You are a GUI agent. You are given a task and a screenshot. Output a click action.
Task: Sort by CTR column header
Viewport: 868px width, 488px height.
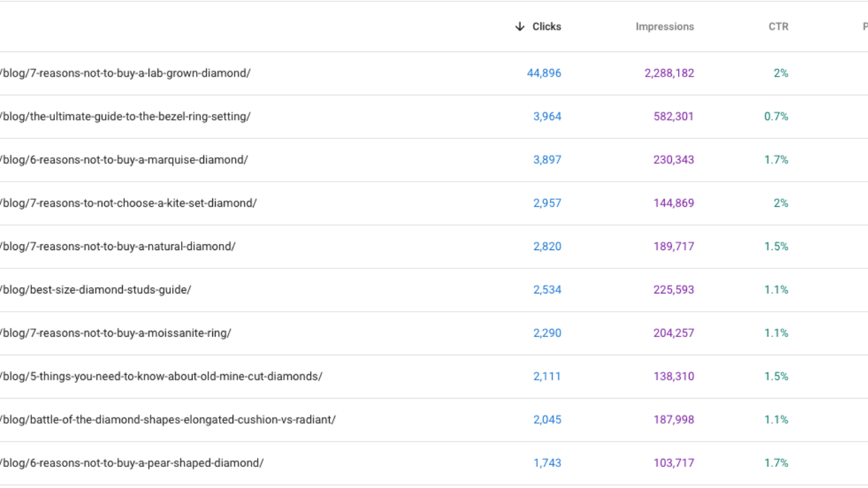(x=778, y=26)
